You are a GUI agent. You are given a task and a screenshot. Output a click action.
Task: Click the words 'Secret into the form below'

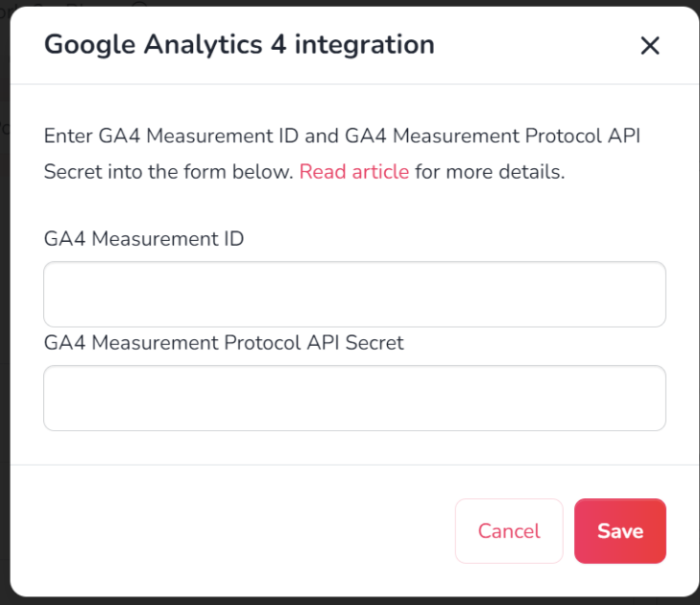(x=168, y=172)
